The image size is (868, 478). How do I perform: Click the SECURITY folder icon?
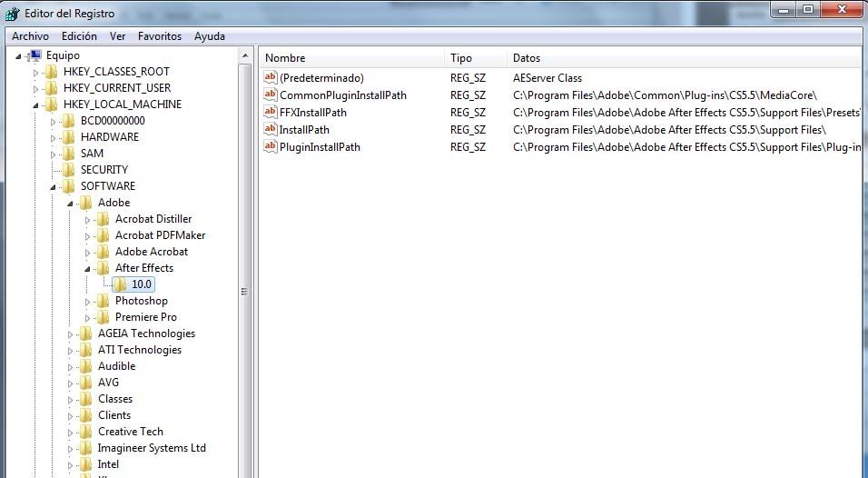tap(69, 170)
